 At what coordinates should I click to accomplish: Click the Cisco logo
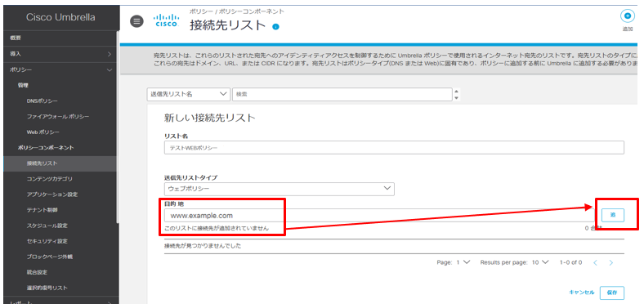[x=166, y=20]
